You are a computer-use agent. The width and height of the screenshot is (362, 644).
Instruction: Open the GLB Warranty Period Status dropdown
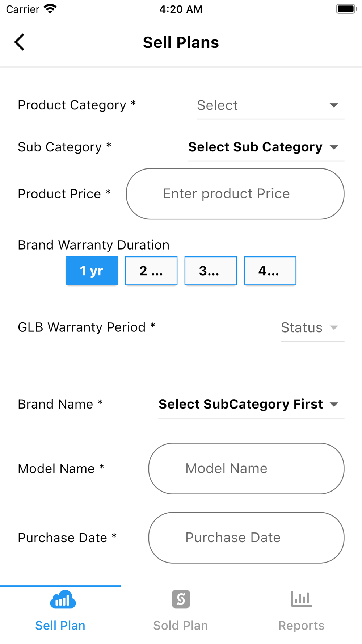coord(312,327)
